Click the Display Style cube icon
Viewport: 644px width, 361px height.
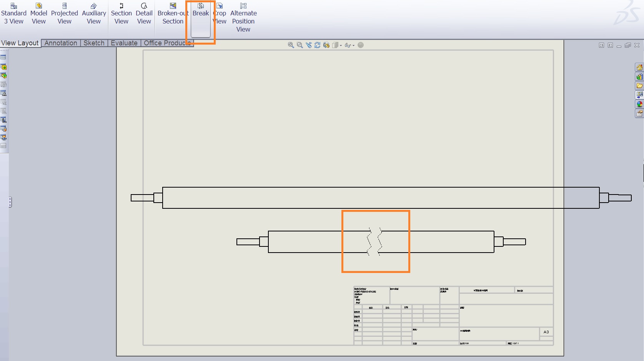pyautogui.click(x=335, y=45)
